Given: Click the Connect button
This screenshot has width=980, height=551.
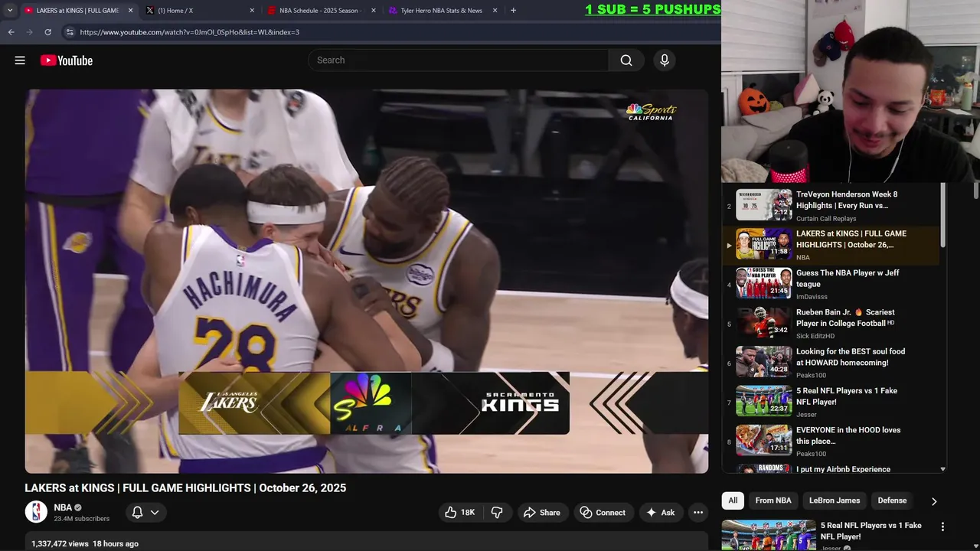Looking at the screenshot, I should [603, 513].
